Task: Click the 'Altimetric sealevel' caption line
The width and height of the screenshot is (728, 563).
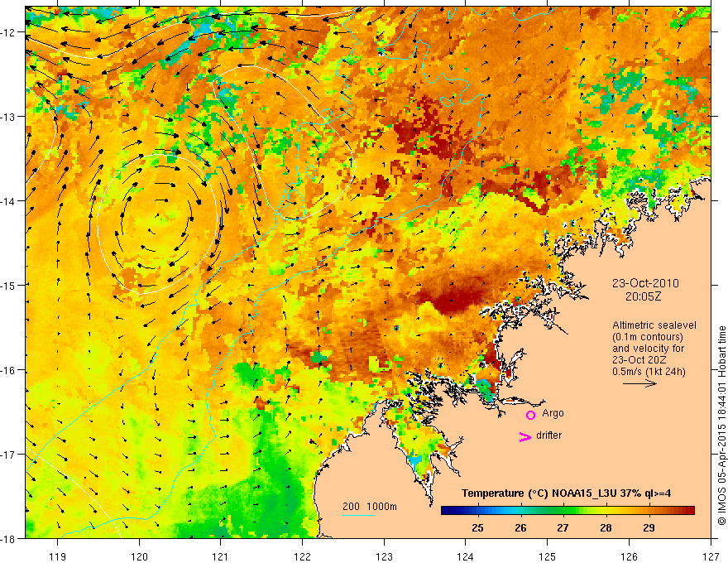Action: [654, 325]
